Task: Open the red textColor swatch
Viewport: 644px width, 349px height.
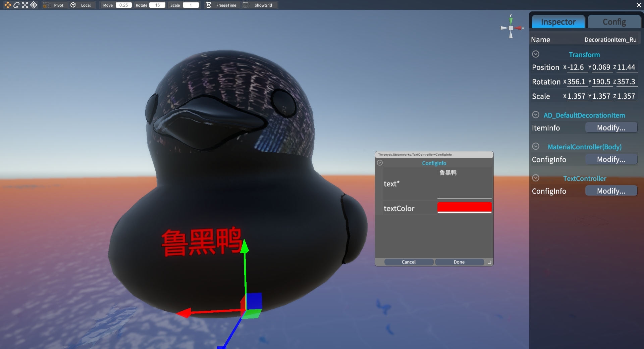Action: pyautogui.click(x=464, y=207)
